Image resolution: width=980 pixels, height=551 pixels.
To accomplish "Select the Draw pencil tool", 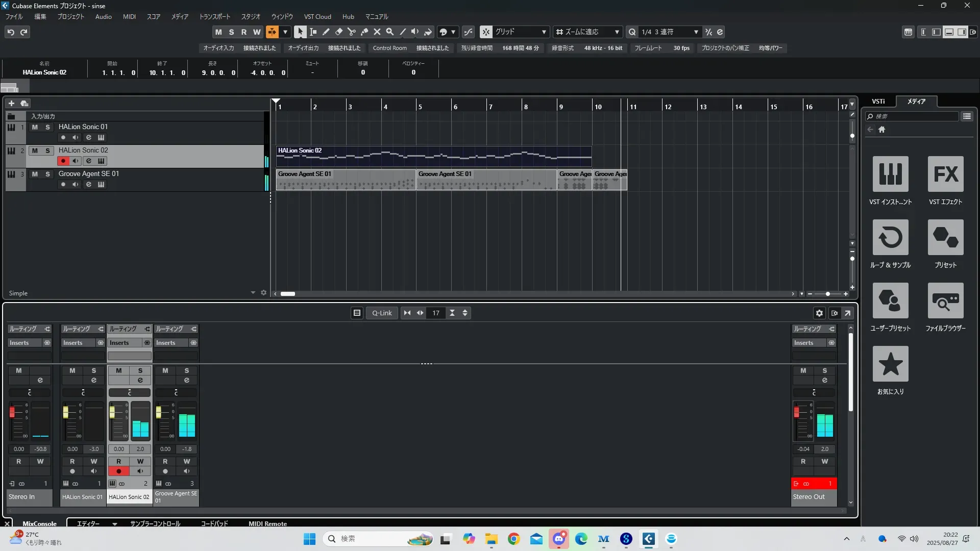I will (x=326, y=32).
